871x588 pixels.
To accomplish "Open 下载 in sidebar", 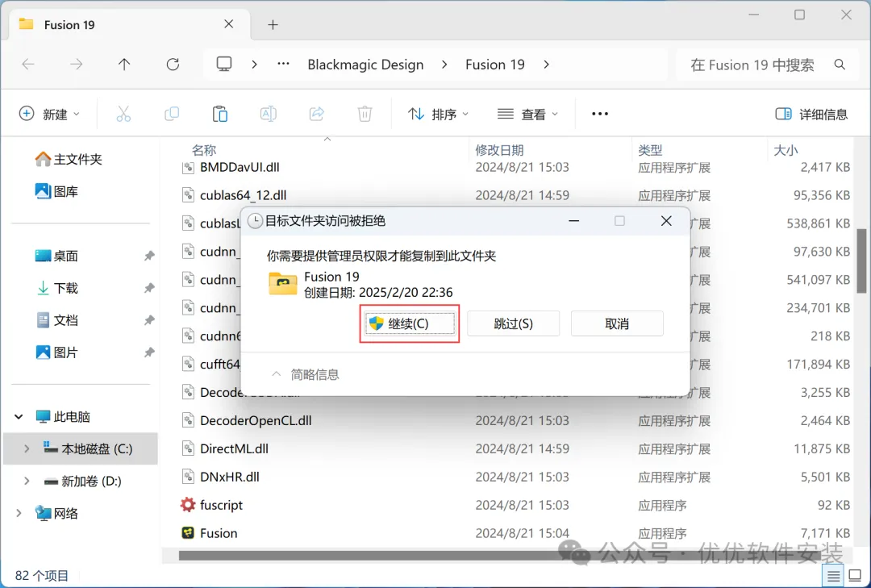I will [56, 288].
